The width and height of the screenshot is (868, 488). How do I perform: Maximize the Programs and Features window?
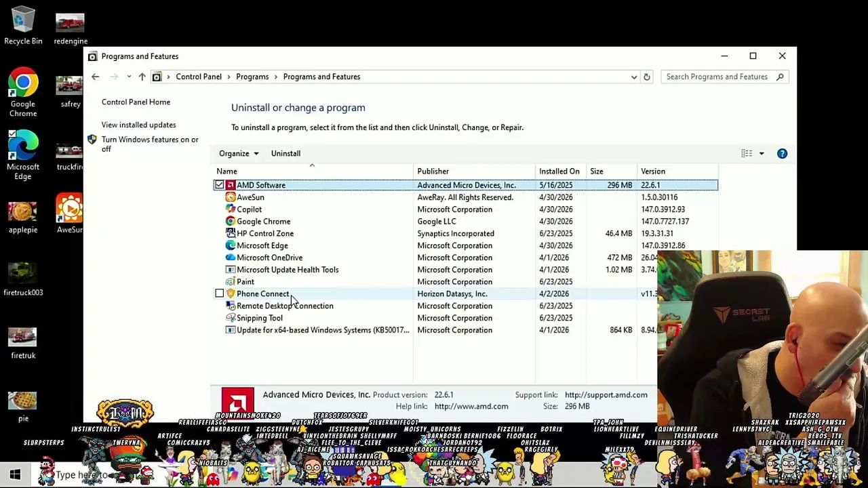753,56
